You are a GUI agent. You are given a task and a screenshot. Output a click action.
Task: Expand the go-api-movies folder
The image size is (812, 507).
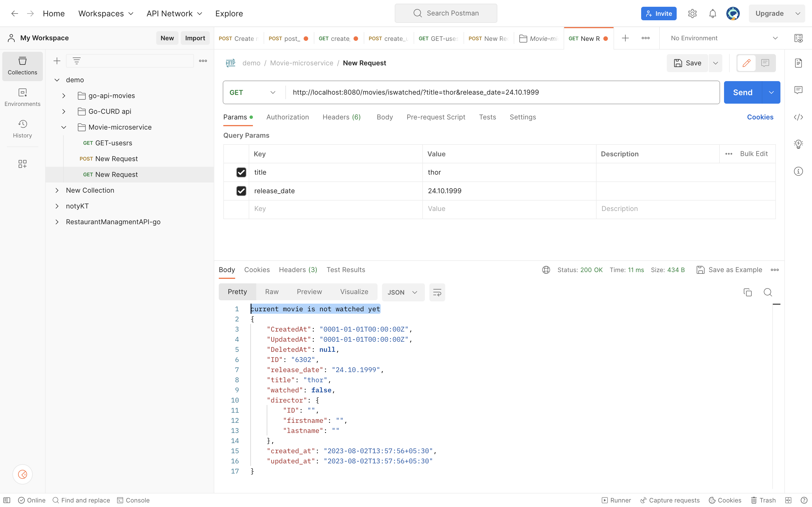pyautogui.click(x=64, y=95)
